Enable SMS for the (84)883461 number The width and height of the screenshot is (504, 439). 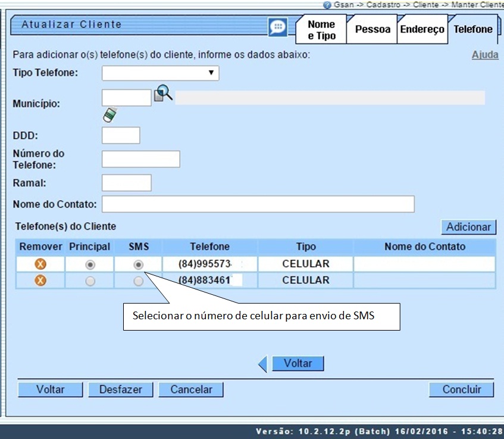tap(138, 279)
